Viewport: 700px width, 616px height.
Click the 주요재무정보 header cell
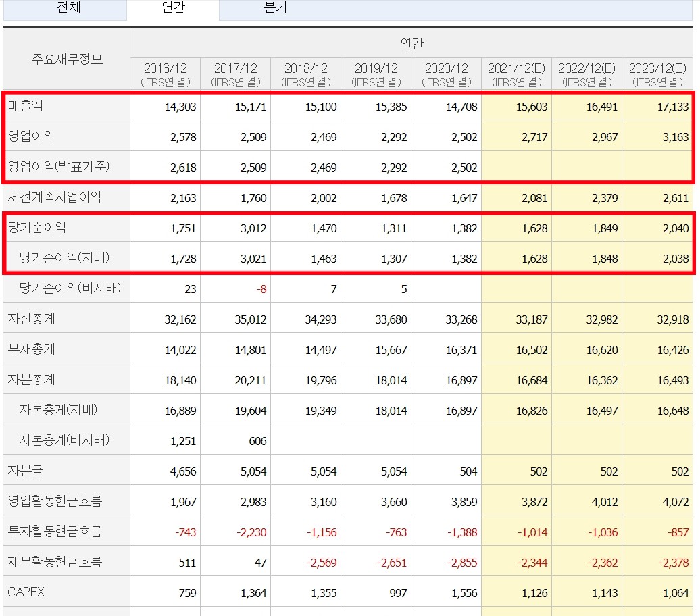coord(67,59)
